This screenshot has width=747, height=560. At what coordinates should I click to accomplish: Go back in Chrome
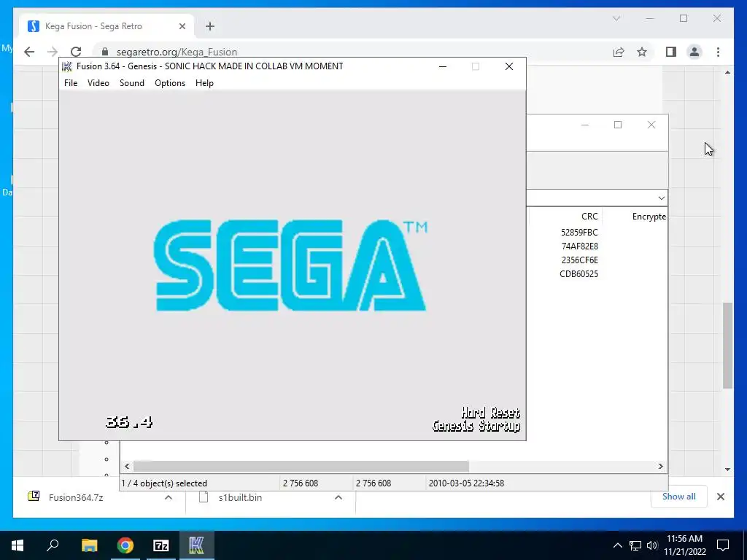[29, 52]
